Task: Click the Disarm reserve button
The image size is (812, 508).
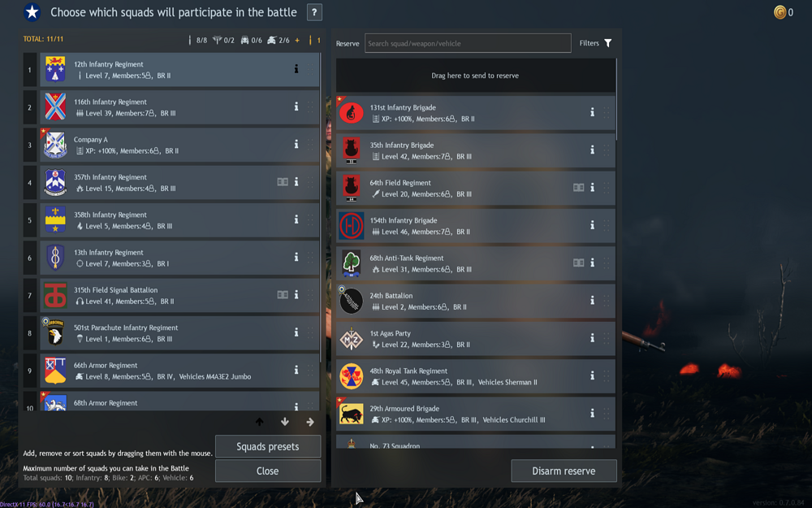Action: [564, 471]
